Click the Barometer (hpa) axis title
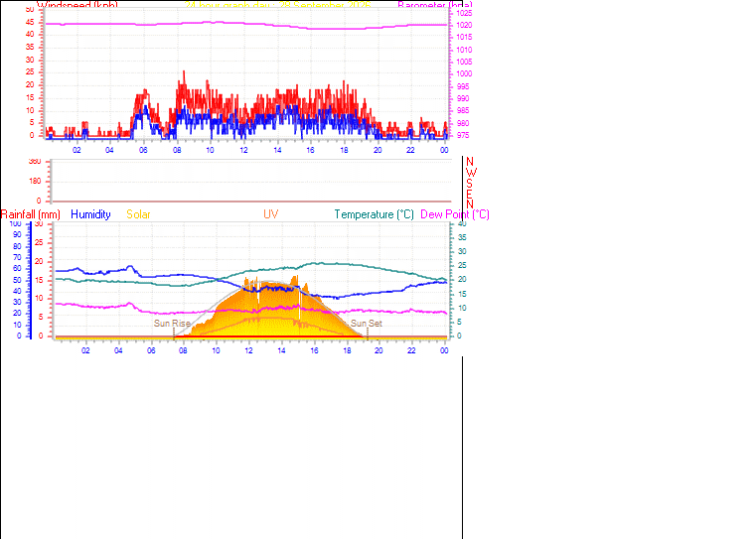 click(x=435, y=5)
